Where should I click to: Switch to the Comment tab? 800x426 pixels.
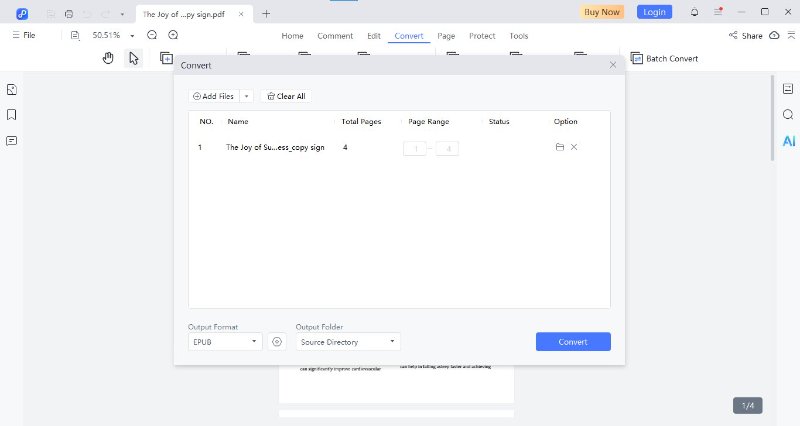click(x=335, y=36)
